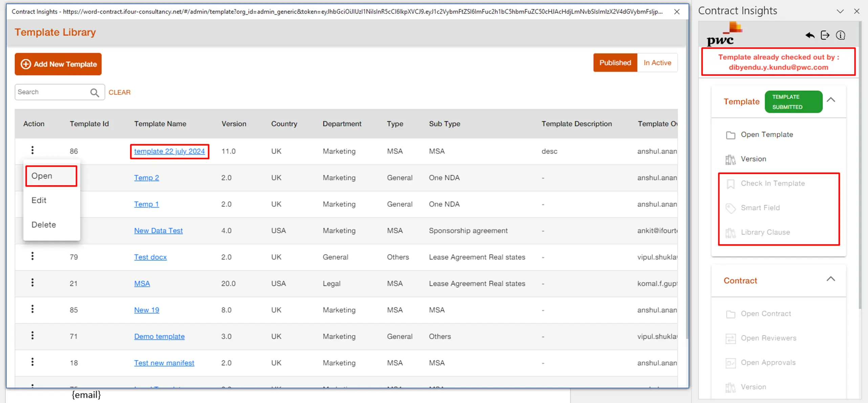
Task: Open the Demo template link
Action: [x=159, y=336]
